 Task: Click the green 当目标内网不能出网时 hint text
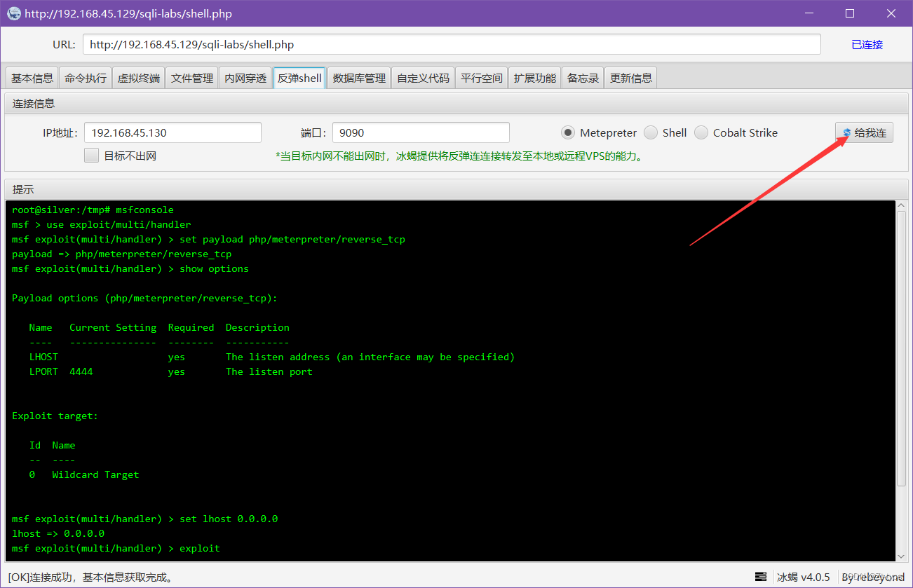point(459,156)
